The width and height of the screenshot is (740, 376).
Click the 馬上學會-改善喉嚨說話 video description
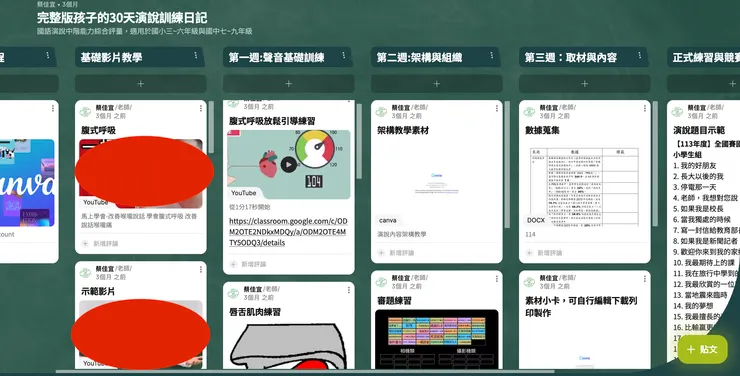[139, 220]
